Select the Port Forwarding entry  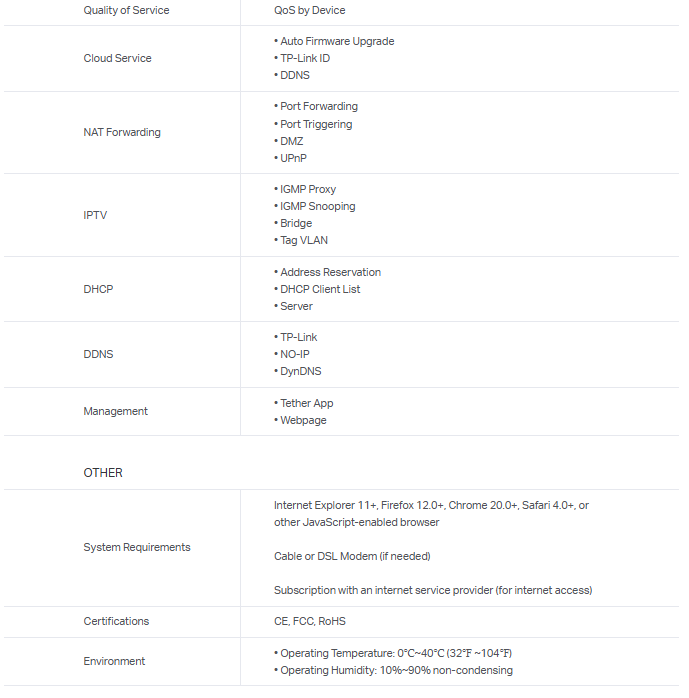click(x=318, y=106)
